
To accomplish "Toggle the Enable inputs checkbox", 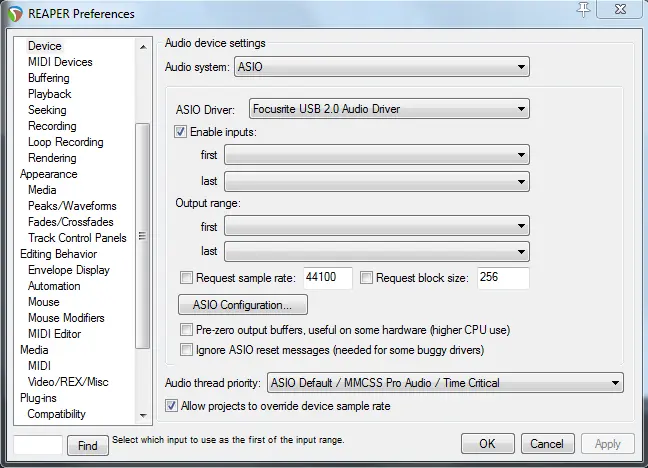I will (180, 132).
